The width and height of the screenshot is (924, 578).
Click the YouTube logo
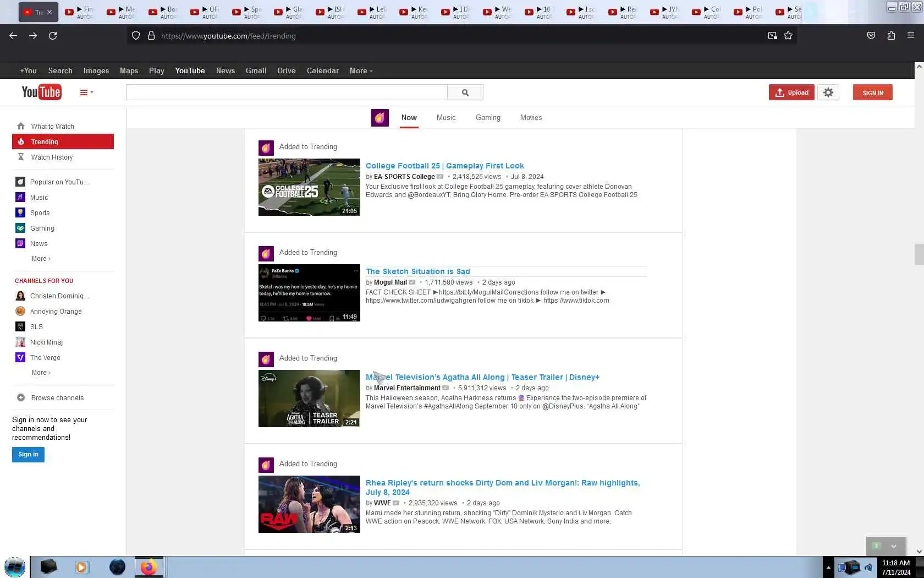(x=41, y=92)
